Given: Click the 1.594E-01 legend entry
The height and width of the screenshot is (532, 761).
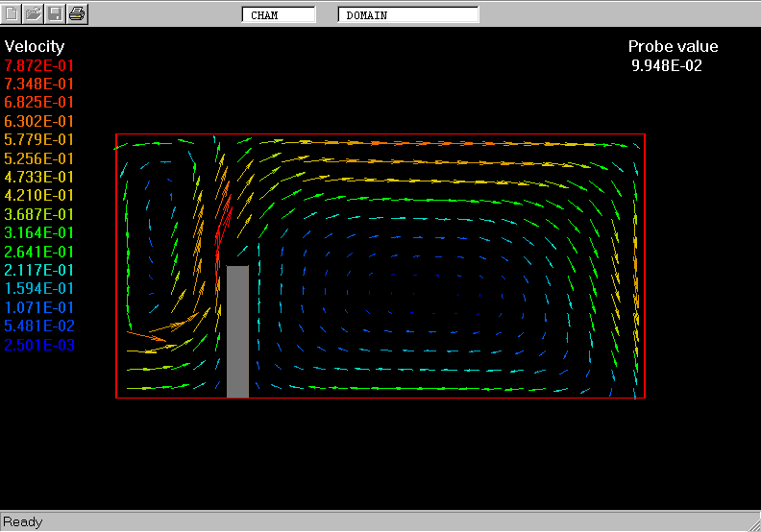Looking at the screenshot, I should point(39,288).
